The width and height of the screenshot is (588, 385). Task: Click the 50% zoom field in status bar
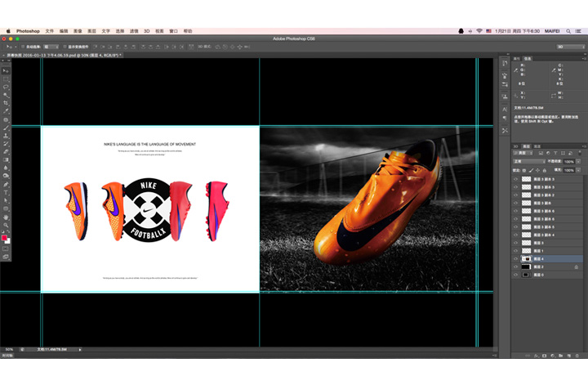(9, 350)
